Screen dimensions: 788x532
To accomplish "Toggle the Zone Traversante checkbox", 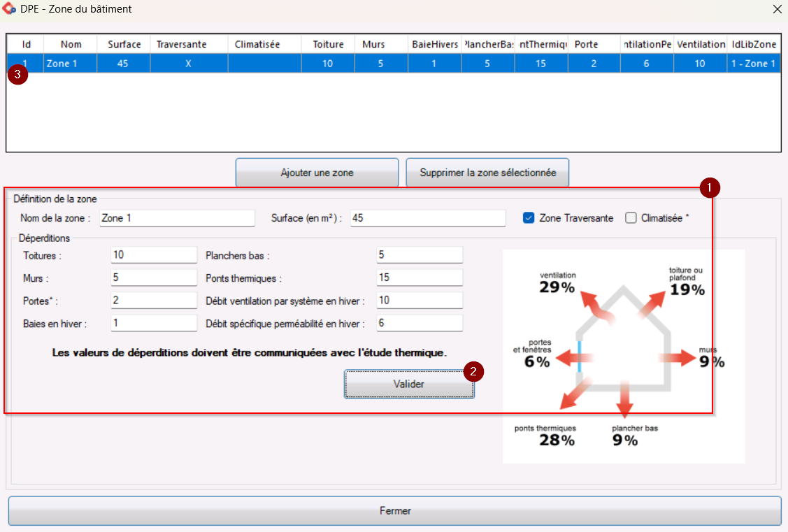I will click(x=528, y=218).
